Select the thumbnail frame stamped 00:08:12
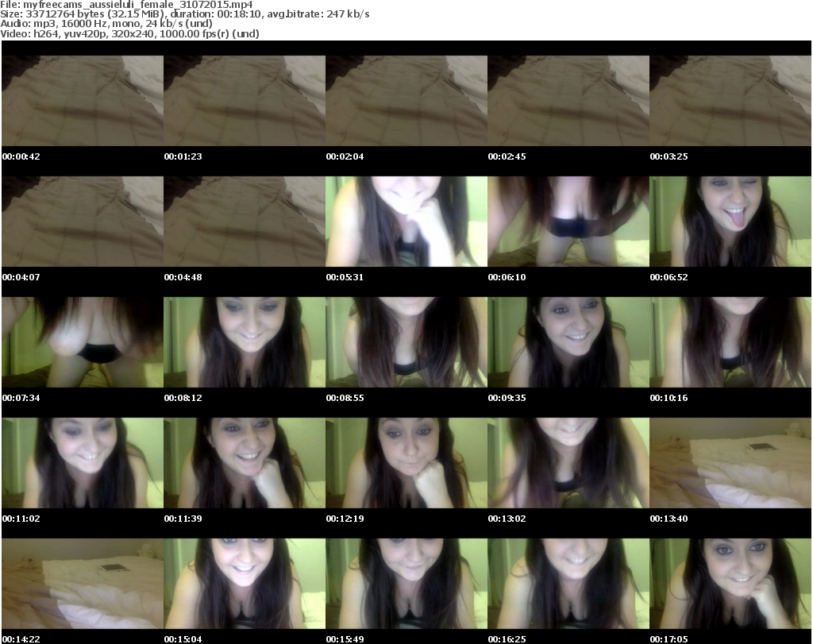This screenshot has height=644, width=813. tap(245, 342)
